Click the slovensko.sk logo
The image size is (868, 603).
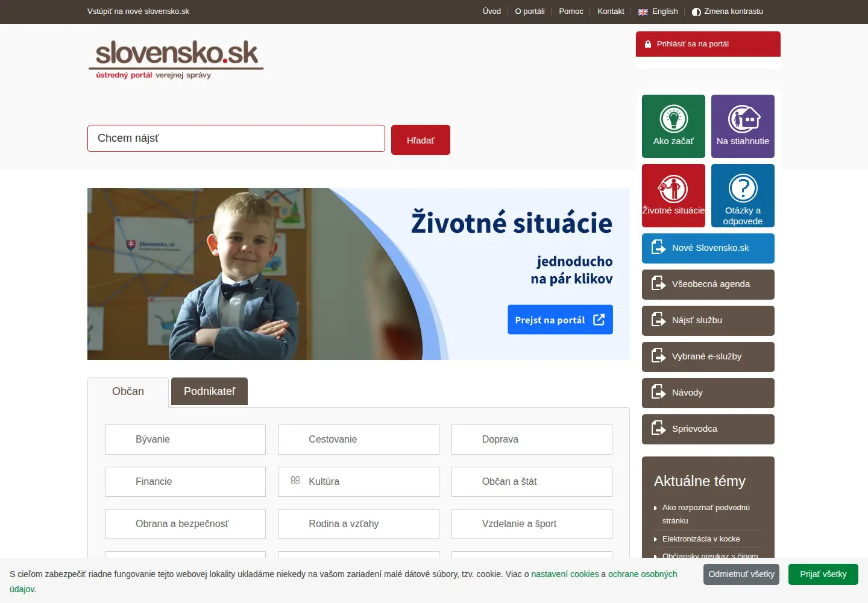[177, 59]
